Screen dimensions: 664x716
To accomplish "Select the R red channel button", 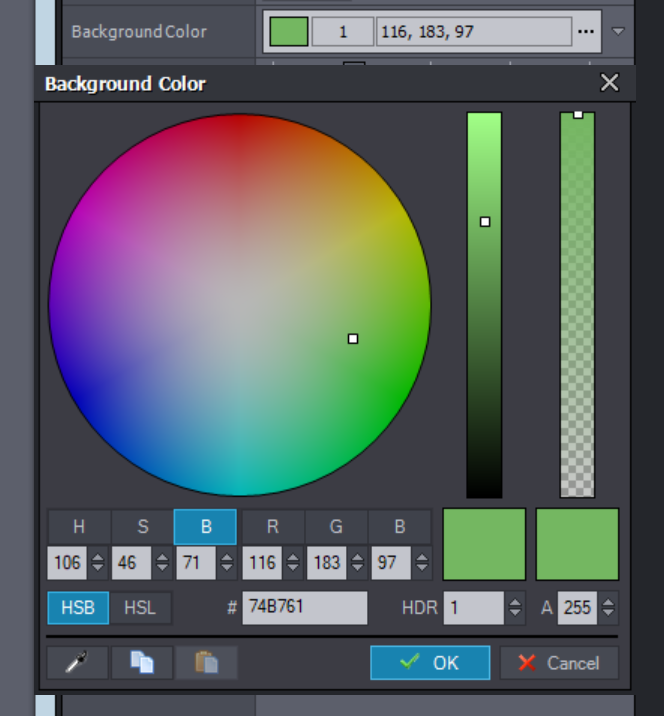I will coord(272,527).
